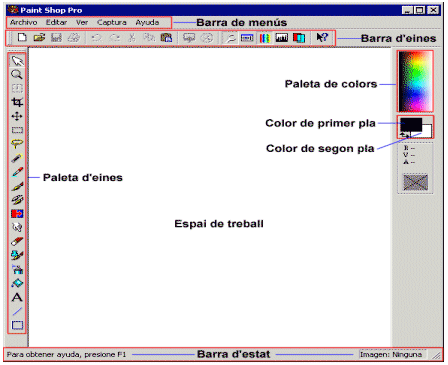Pick a color from the rainbow color palette
448x365 pixels.
coord(415,81)
